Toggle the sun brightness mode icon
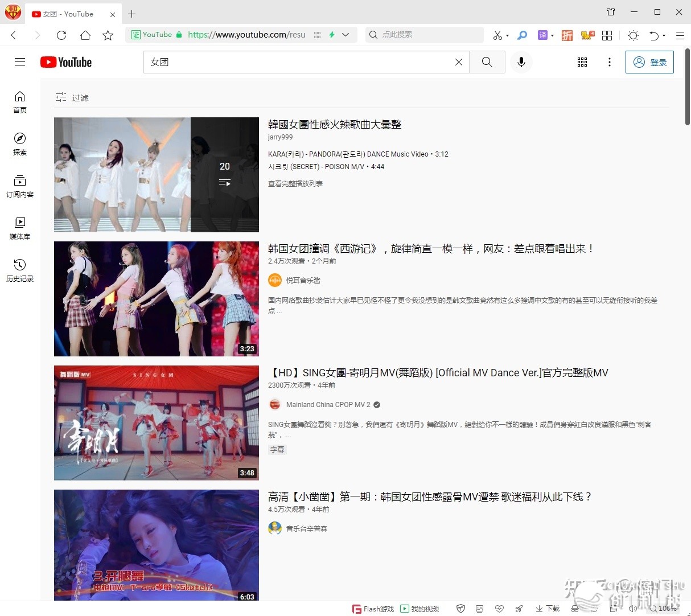This screenshot has width=691, height=616. coord(633,35)
